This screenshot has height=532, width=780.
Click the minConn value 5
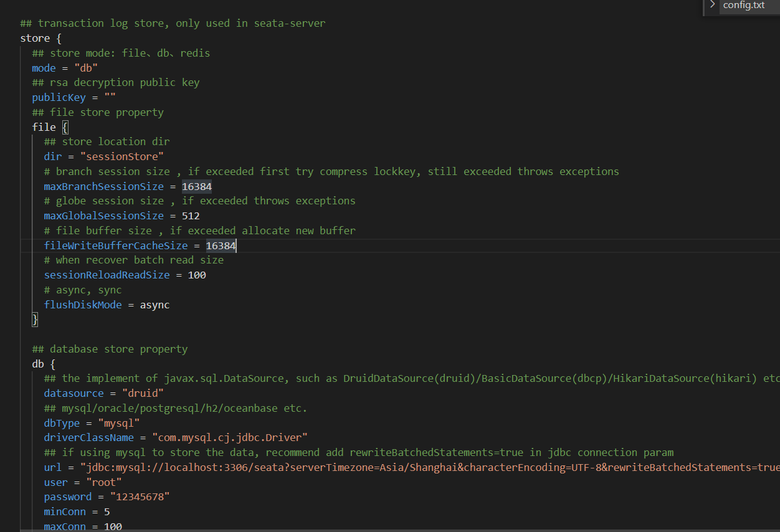point(109,511)
